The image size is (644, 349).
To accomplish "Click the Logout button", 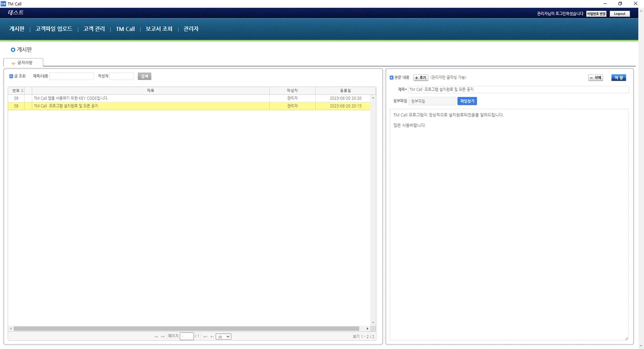I will (x=620, y=14).
